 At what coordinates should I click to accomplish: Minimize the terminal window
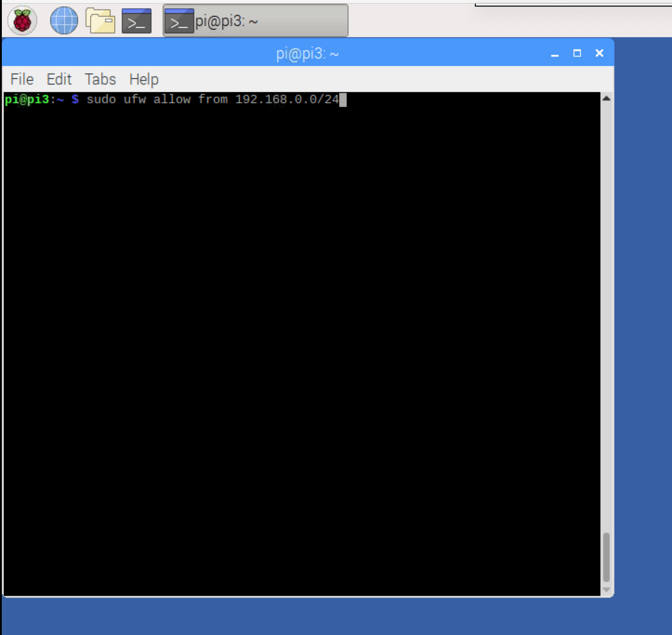coord(555,53)
